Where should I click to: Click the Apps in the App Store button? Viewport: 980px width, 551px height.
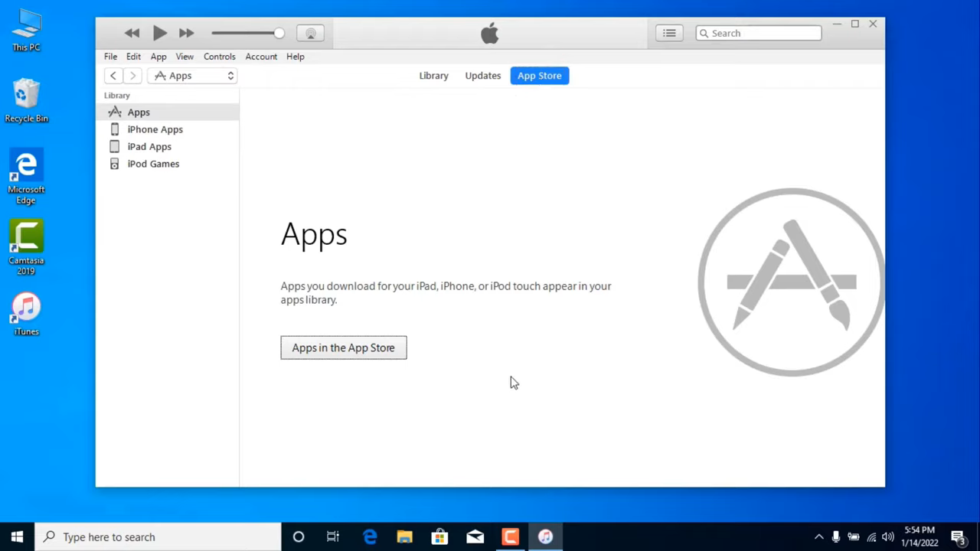point(343,347)
